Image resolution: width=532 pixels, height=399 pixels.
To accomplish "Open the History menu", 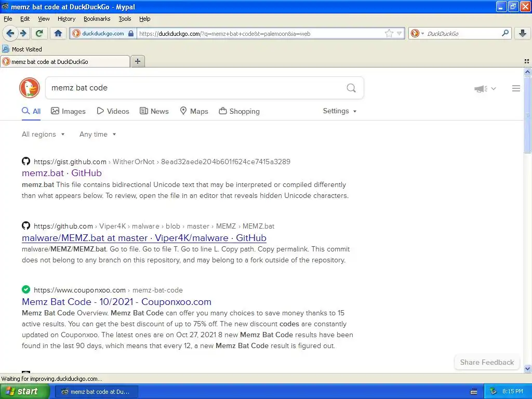I will [x=66, y=19].
